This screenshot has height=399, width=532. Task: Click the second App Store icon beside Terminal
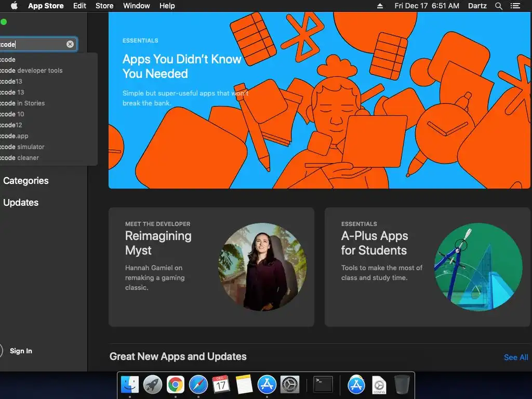[x=356, y=384]
